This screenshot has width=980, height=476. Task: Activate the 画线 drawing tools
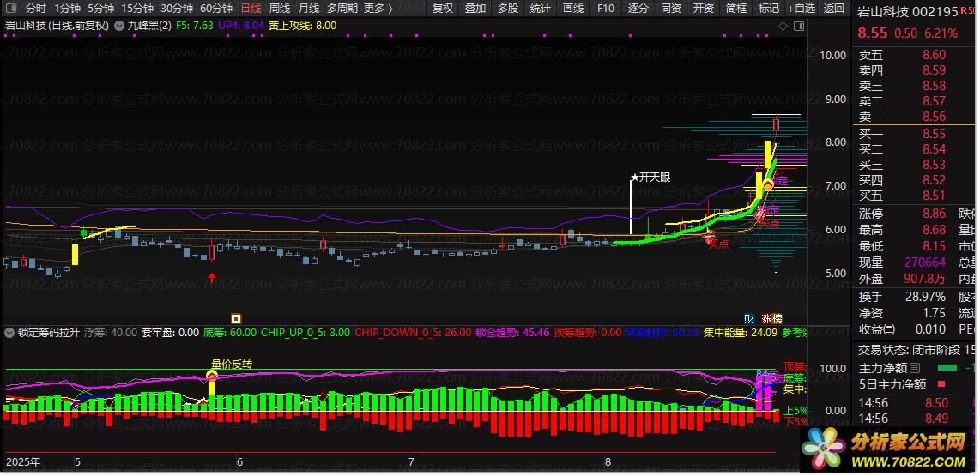pyautogui.click(x=573, y=8)
